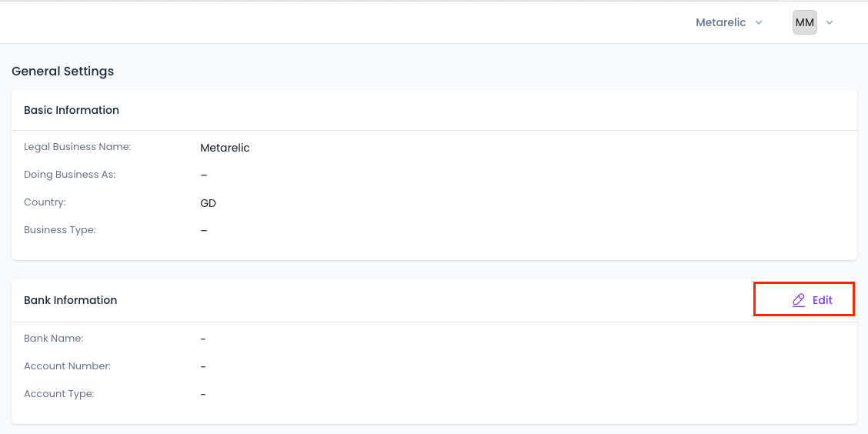
Task: Click the dash value beside Bank Name
Action: tap(203, 339)
